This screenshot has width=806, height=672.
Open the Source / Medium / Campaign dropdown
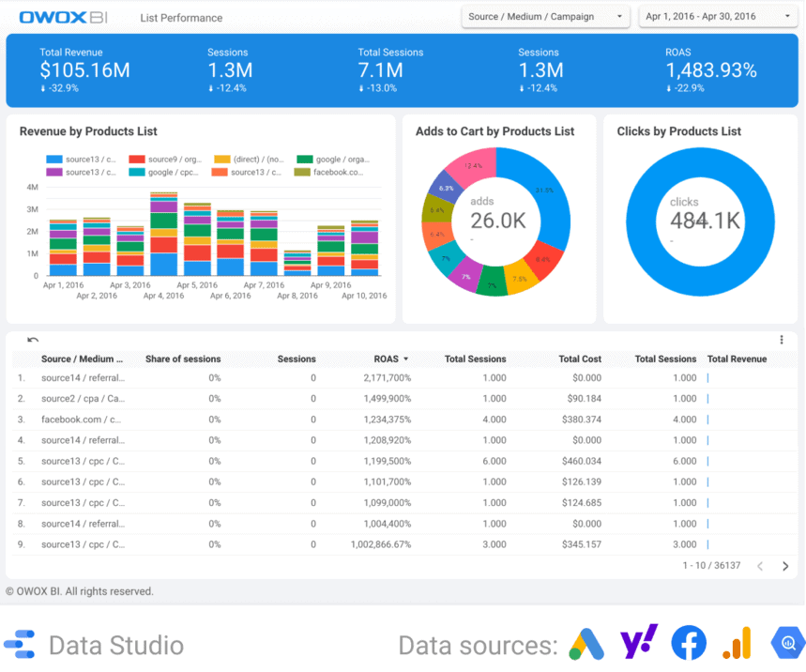tap(545, 16)
